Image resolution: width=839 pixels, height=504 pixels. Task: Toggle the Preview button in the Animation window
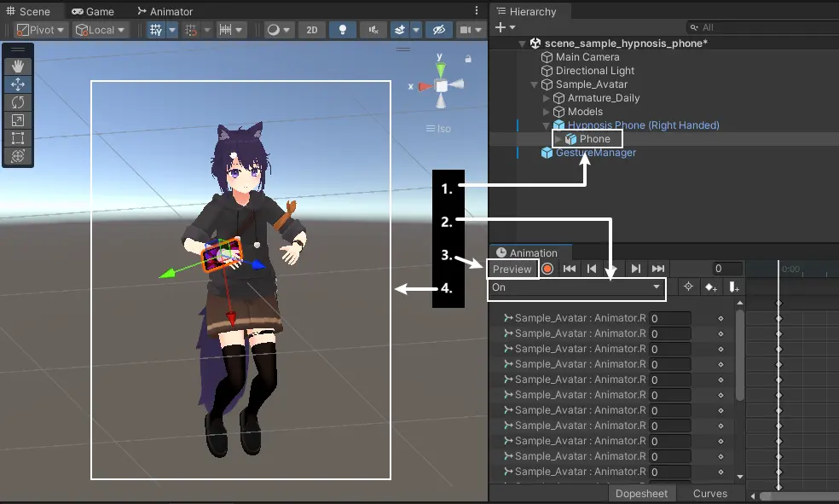pyautogui.click(x=512, y=268)
